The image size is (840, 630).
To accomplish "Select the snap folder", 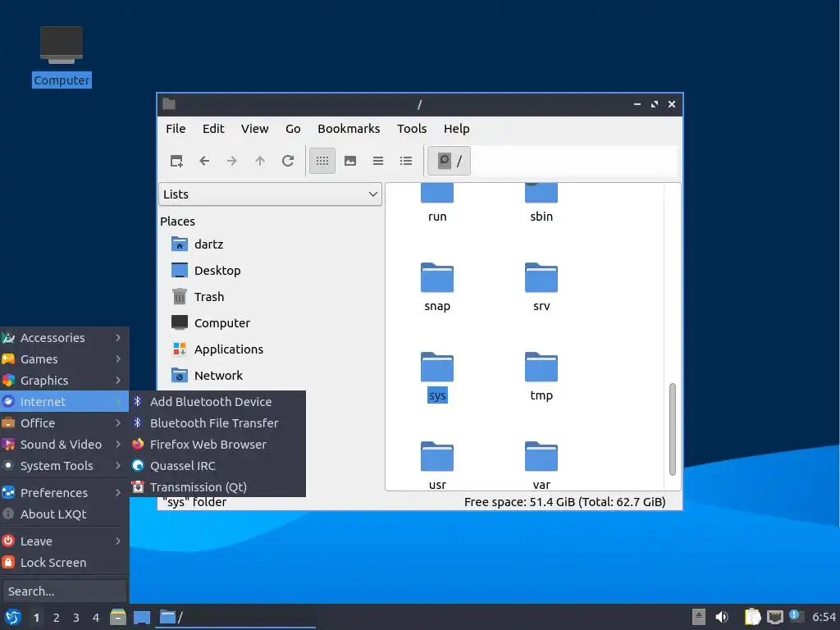I will 437,286.
